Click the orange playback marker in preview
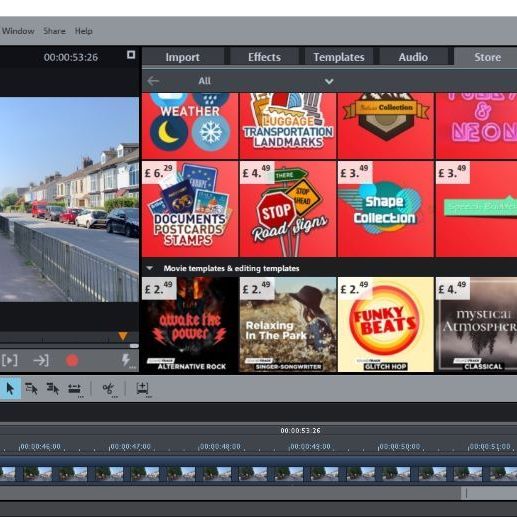The image size is (517, 517). 123,336
